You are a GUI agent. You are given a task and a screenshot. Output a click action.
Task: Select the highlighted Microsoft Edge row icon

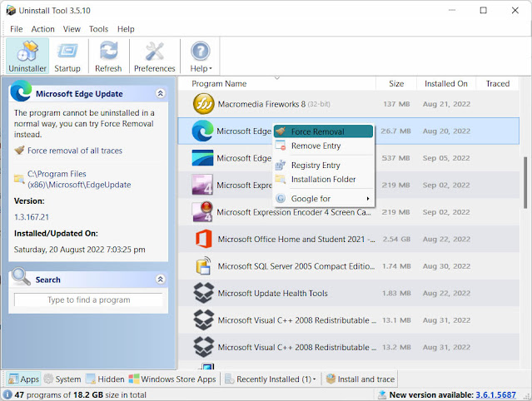[202, 131]
